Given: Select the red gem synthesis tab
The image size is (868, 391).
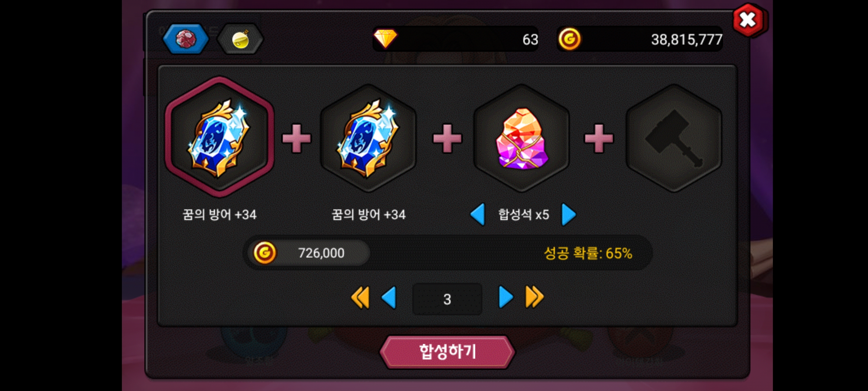Looking at the screenshot, I should pos(186,39).
